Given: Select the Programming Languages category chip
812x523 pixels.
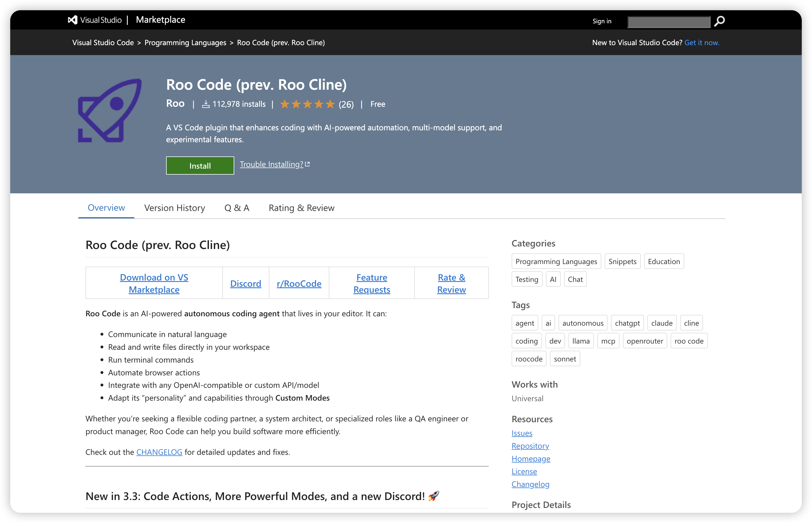Looking at the screenshot, I should coord(556,261).
